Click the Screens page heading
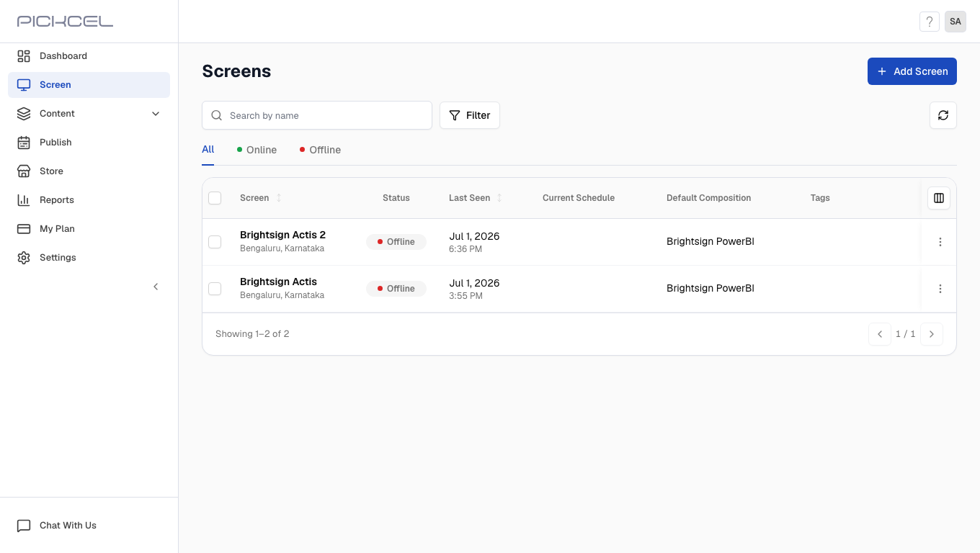Image resolution: width=980 pixels, height=553 pixels. point(236,71)
